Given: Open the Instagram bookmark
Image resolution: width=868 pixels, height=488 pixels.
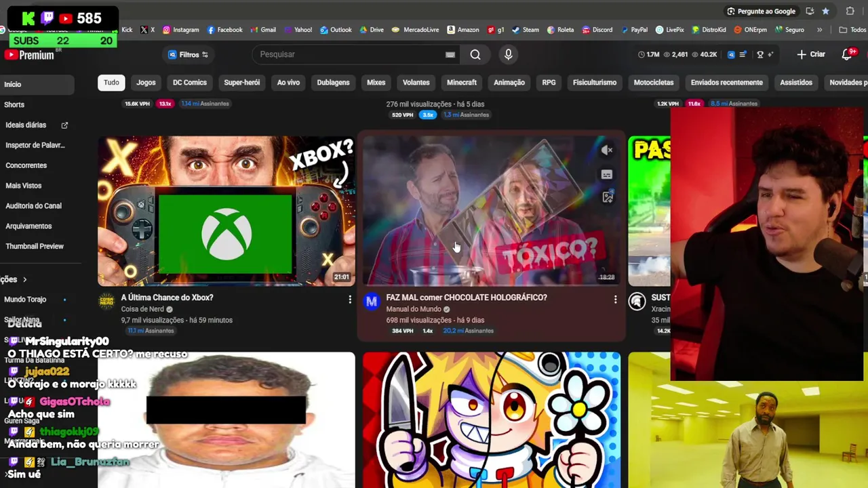Looking at the screenshot, I should [x=180, y=30].
